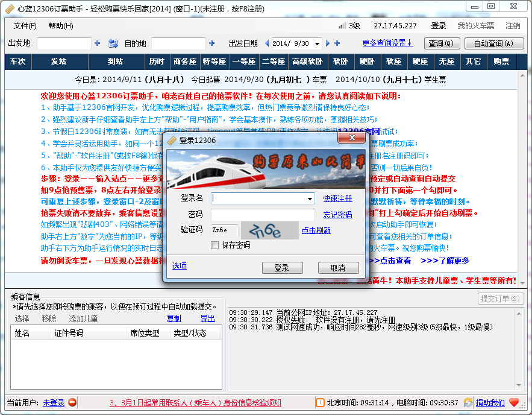Click the 席位类型 passenger column header

point(149,333)
